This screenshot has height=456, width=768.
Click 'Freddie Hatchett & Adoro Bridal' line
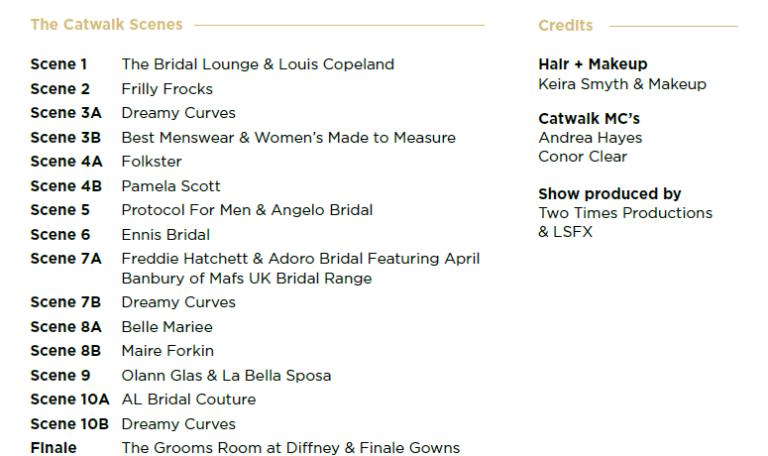point(300,259)
